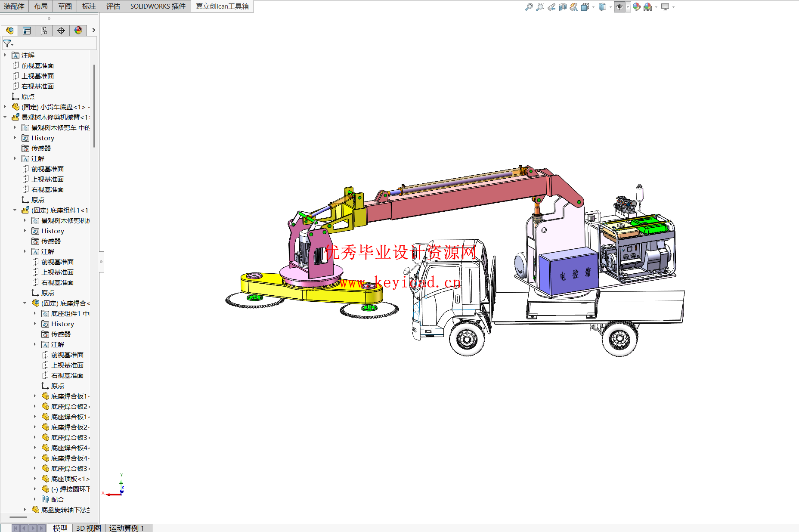The height and width of the screenshot is (532, 799).
Task: Toggle the Hide/Show Items eye button
Action: click(619, 7)
